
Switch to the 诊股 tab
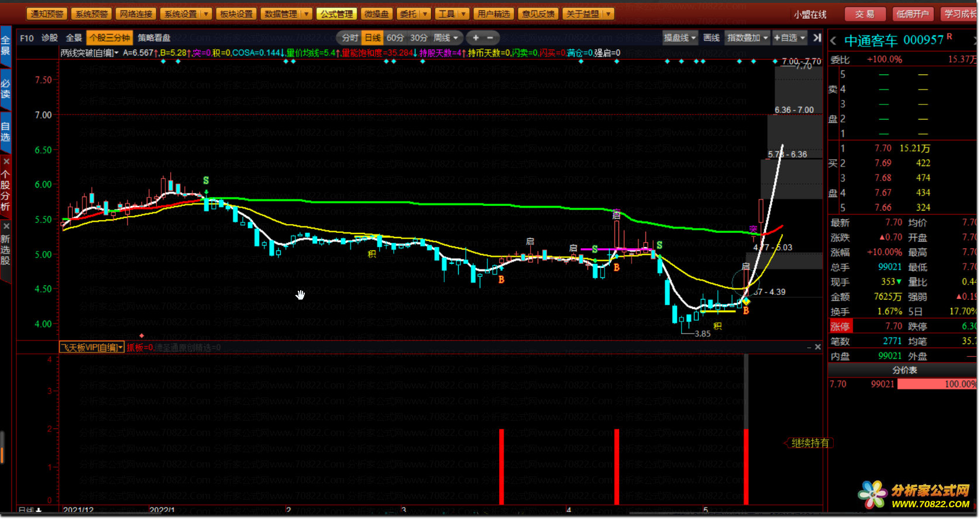pos(50,38)
